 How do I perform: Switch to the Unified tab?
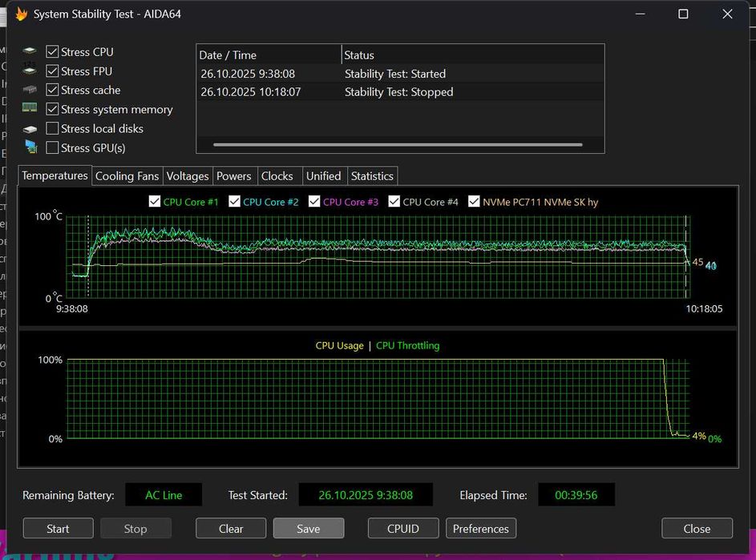point(324,176)
